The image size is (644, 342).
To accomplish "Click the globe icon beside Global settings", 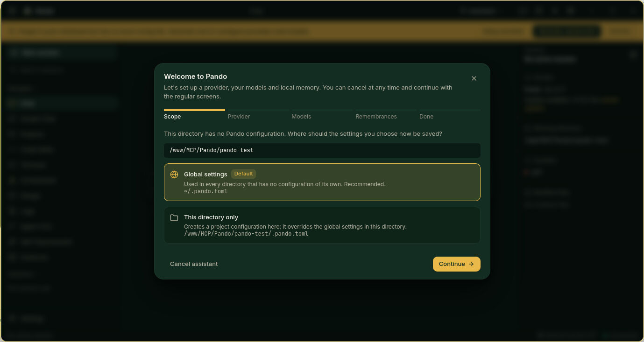I will pos(174,174).
